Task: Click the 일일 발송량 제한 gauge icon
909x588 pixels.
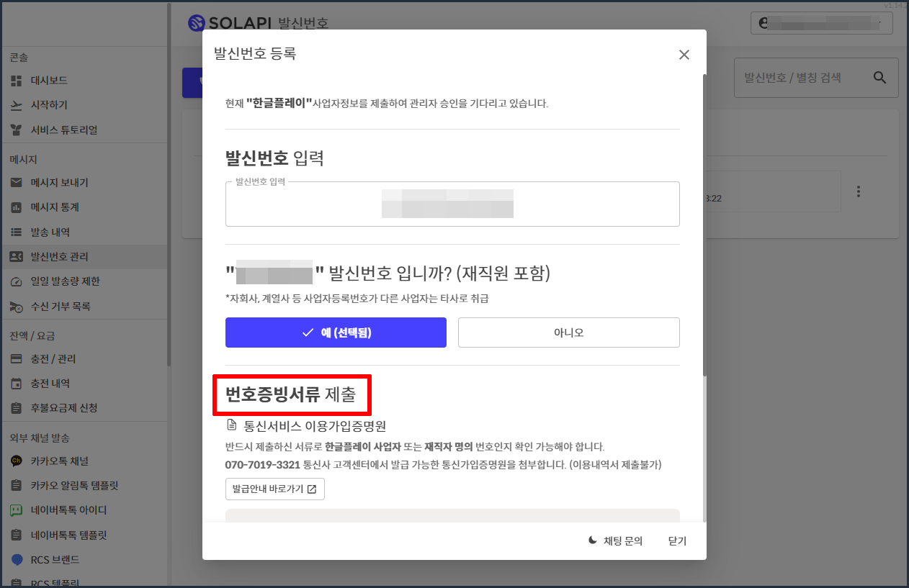Action: pos(17,281)
